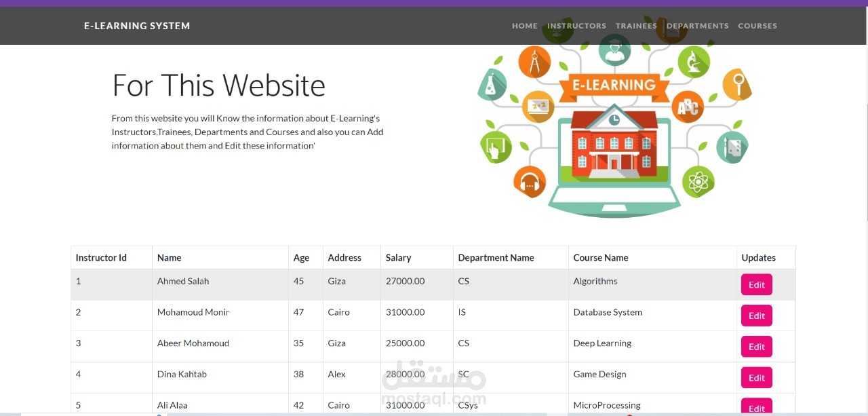The image size is (868, 416).
Task: Click the E-LEARNING SYSTEM brand title
Action: click(x=137, y=26)
